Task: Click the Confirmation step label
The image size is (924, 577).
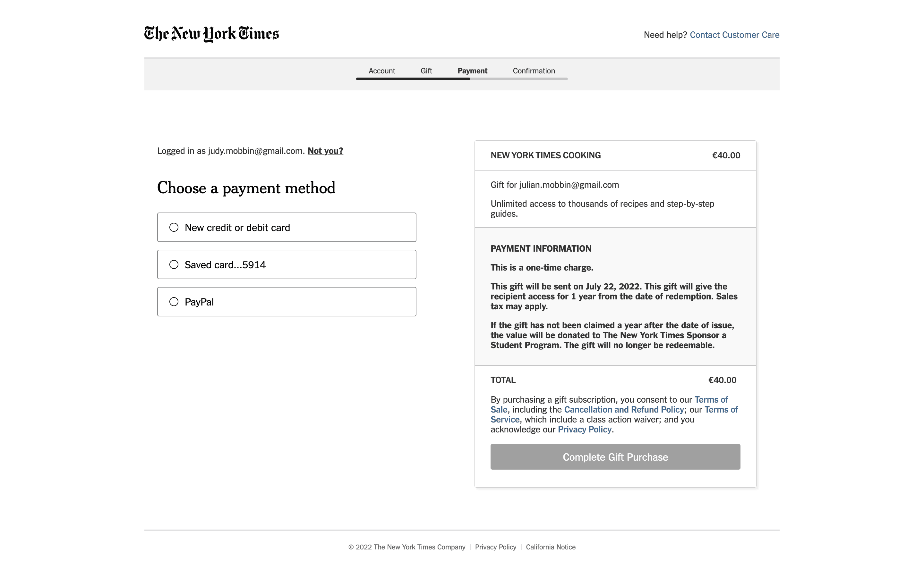Action: [x=534, y=71]
